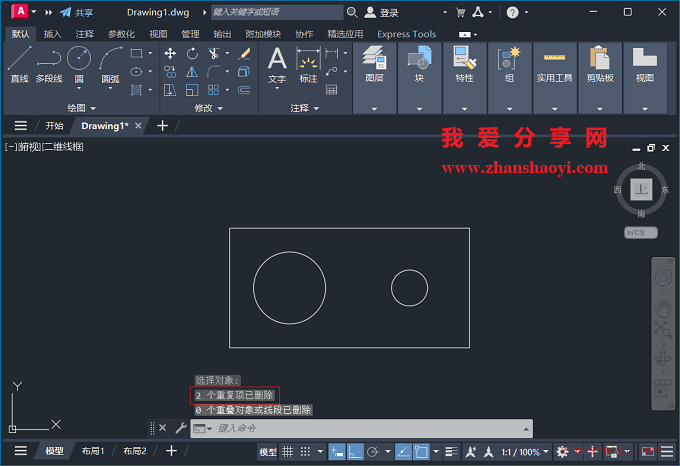Screen dimensions: 680x466
Task: Click new drawing plus tab button
Action: 162,126
